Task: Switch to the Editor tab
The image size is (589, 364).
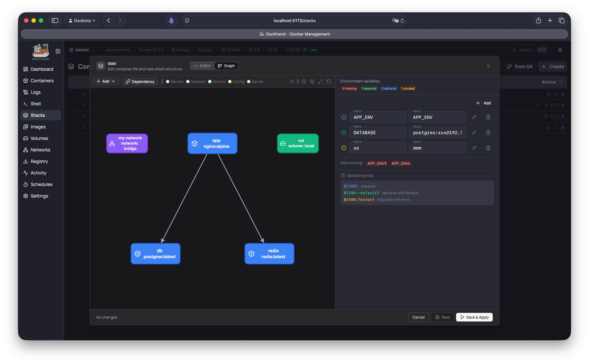Action: click(202, 66)
